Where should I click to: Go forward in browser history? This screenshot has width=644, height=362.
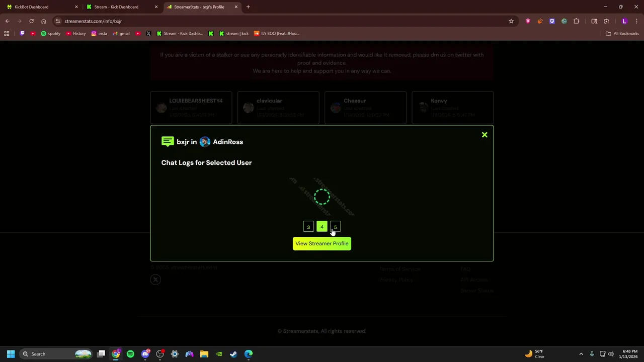tap(20, 21)
